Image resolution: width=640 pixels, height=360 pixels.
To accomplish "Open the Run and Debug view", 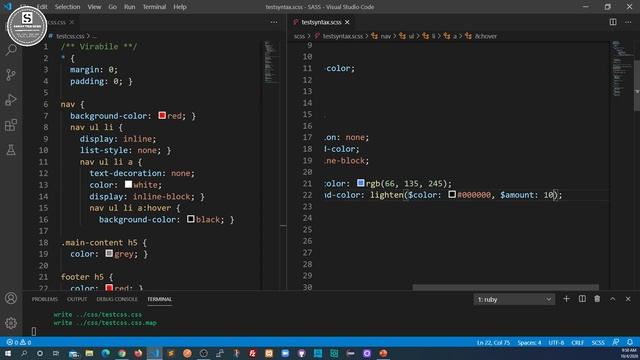I will (x=11, y=100).
